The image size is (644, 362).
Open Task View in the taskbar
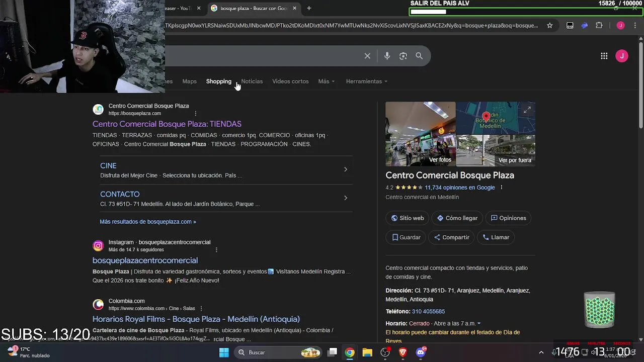click(x=333, y=352)
